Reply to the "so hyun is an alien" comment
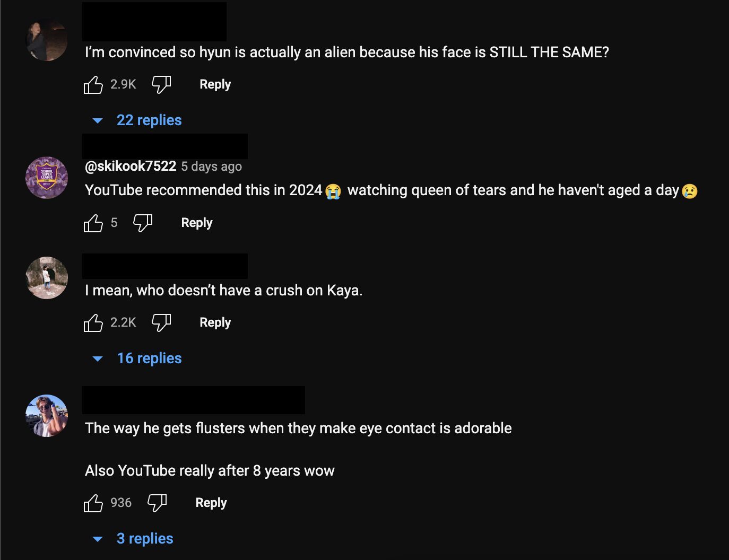Image resolution: width=729 pixels, height=560 pixels. 215,85
